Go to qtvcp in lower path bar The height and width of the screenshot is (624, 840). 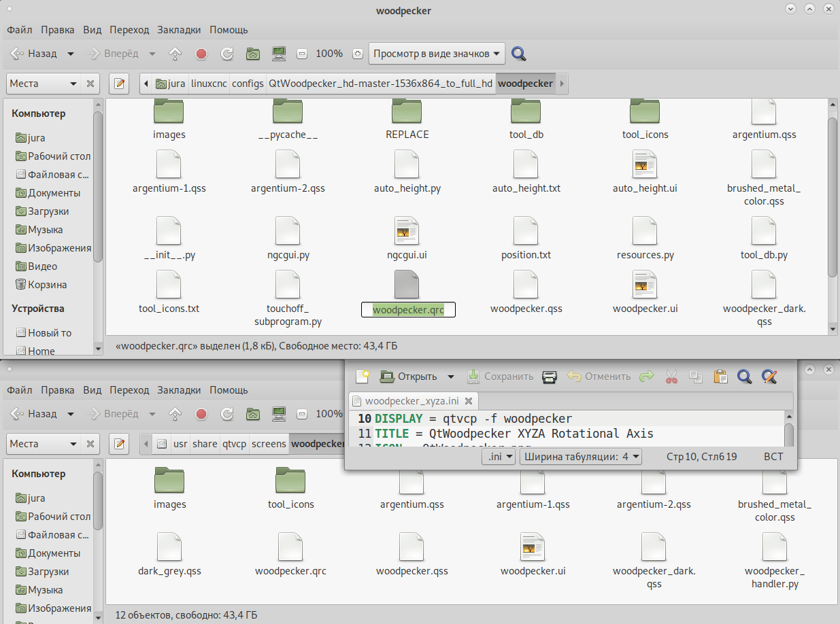235,444
